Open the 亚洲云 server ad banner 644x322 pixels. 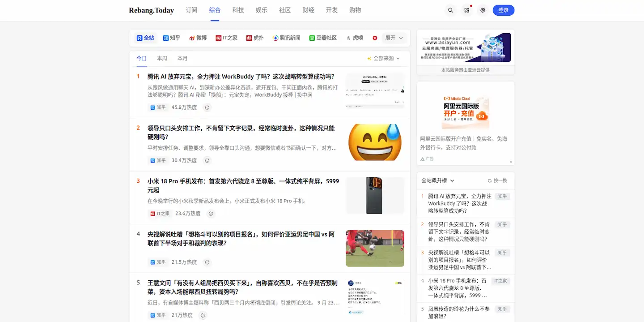click(466, 47)
